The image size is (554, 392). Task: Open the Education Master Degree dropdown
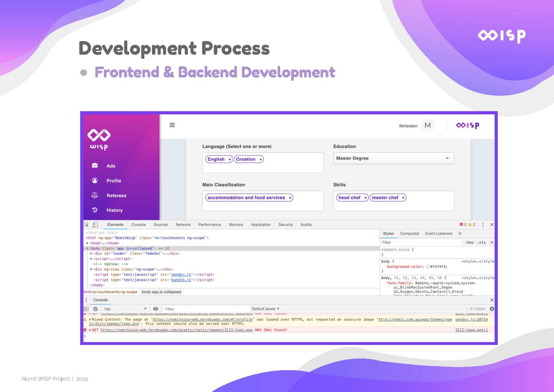[x=394, y=158]
